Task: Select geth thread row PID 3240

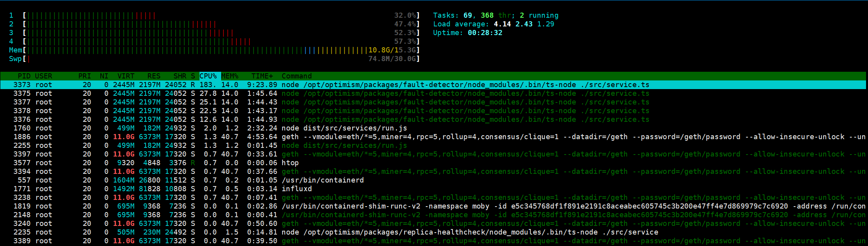Action: [x=433, y=224]
